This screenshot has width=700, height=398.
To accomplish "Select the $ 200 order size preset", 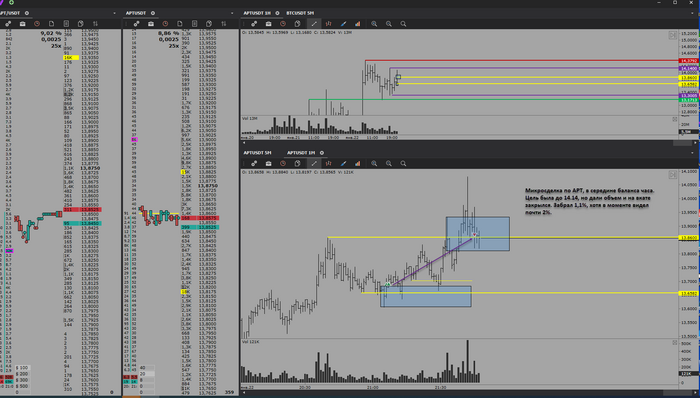I will coord(22,374).
